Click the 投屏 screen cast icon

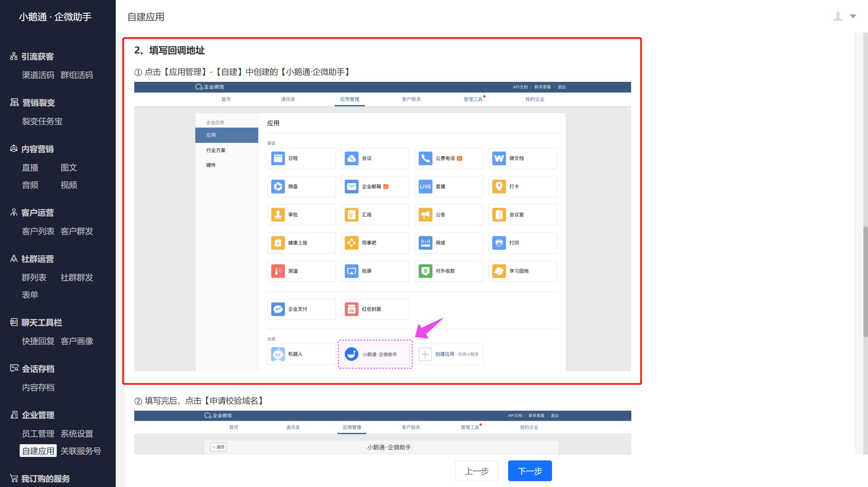click(x=352, y=271)
